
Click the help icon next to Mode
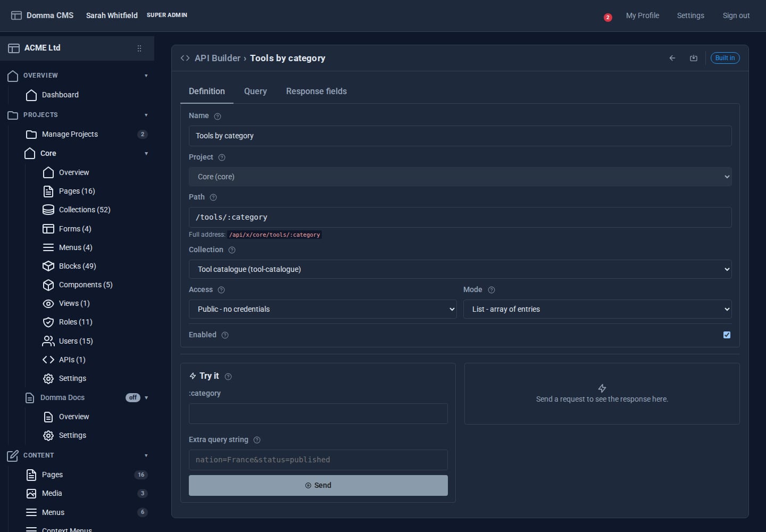tap(492, 290)
